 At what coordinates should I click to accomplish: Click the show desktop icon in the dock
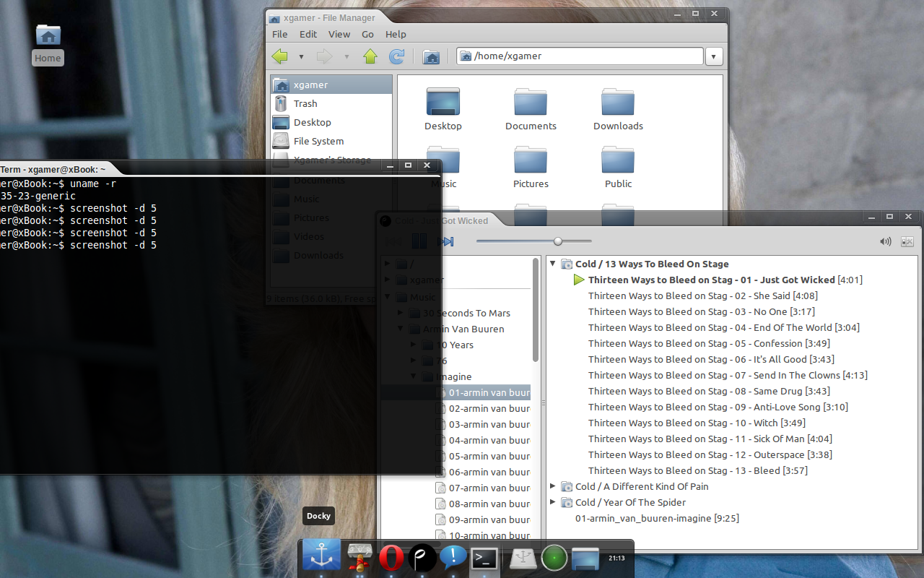(585, 557)
